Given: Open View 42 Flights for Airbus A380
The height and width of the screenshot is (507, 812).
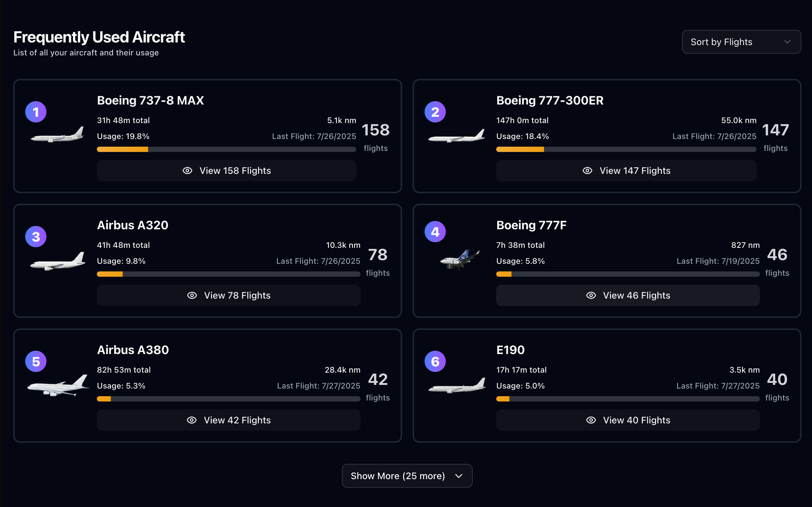Looking at the screenshot, I should (229, 420).
